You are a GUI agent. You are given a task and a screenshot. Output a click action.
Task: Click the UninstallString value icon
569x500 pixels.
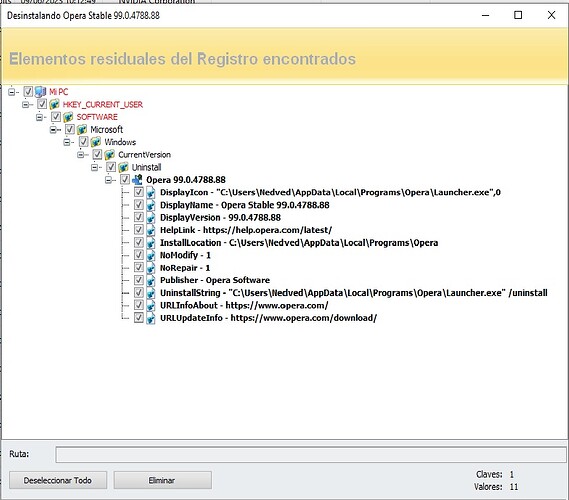tap(151, 293)
